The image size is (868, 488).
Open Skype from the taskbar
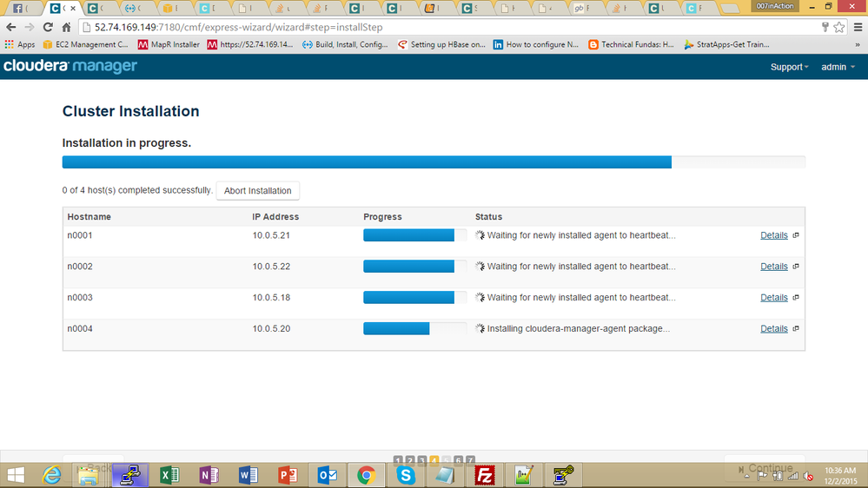(406, 475)
